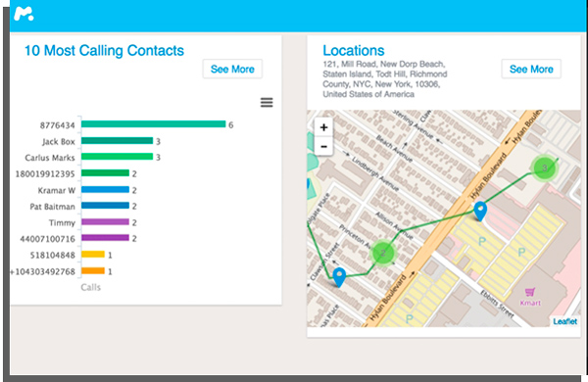Image resolution: width=588 pixels, height=382 pixels.
Task: Click the blue pin near Clawson Street
Action: click(x=339, y=277)
